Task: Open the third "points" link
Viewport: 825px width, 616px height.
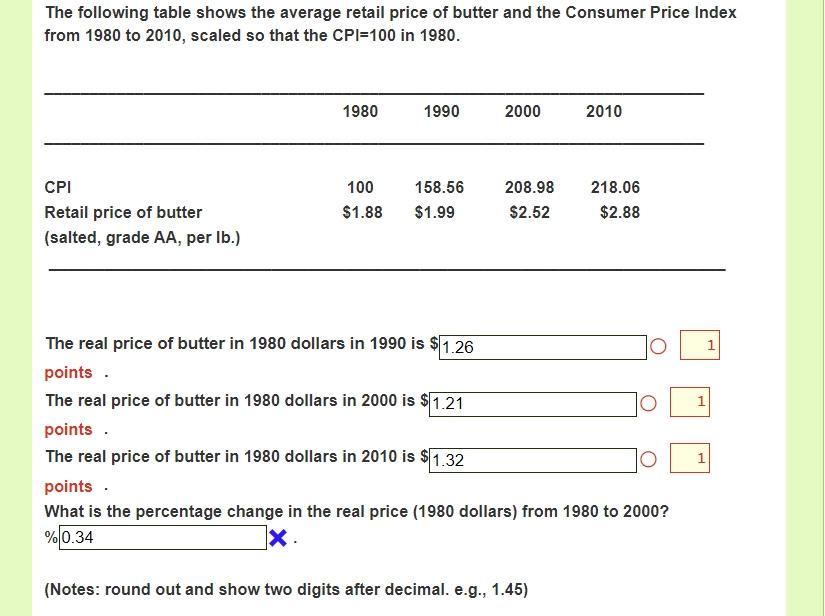Action: pos(67,486)
